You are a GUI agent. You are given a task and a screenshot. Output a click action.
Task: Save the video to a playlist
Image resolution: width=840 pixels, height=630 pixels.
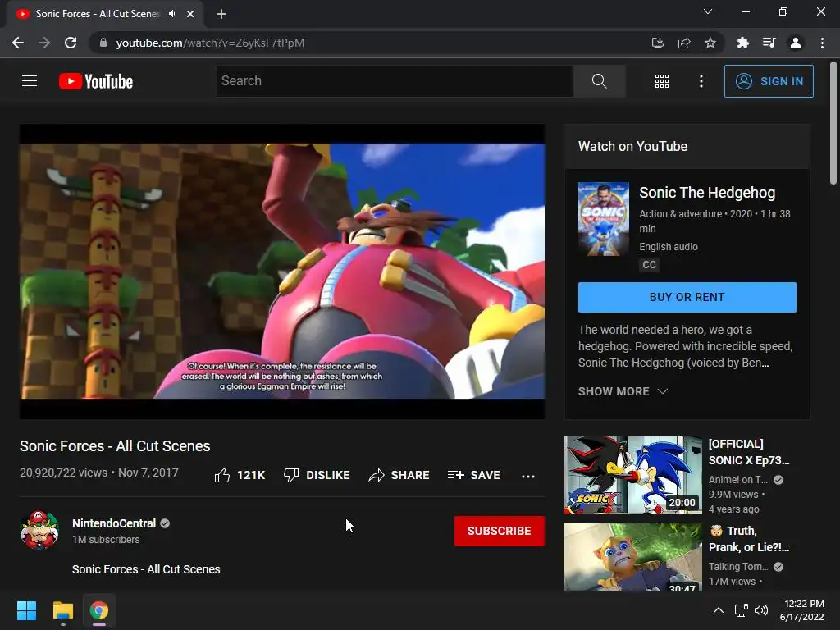[x=473, y=475]
